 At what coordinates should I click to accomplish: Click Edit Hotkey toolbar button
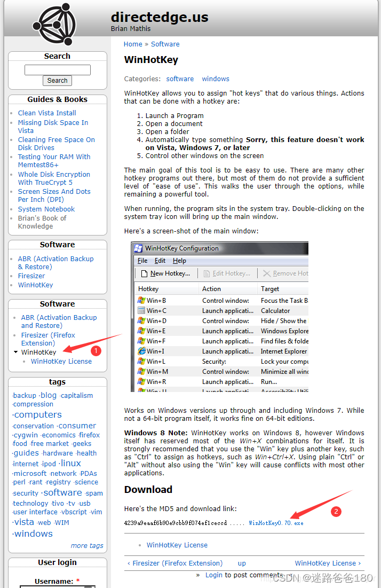tap(227, 273)
